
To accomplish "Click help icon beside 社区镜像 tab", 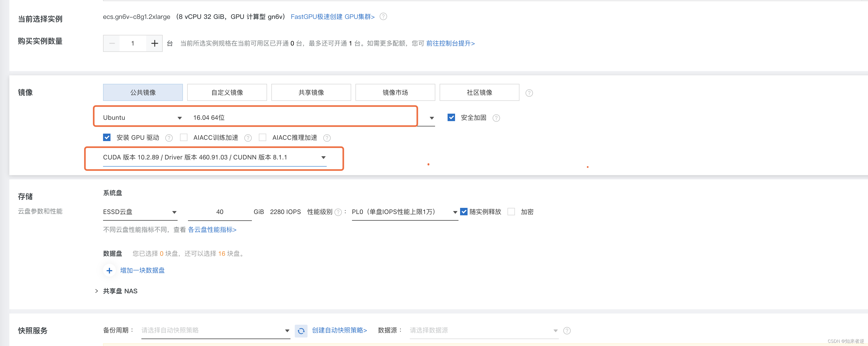I will pyautogui.click(x=529, y=93).
